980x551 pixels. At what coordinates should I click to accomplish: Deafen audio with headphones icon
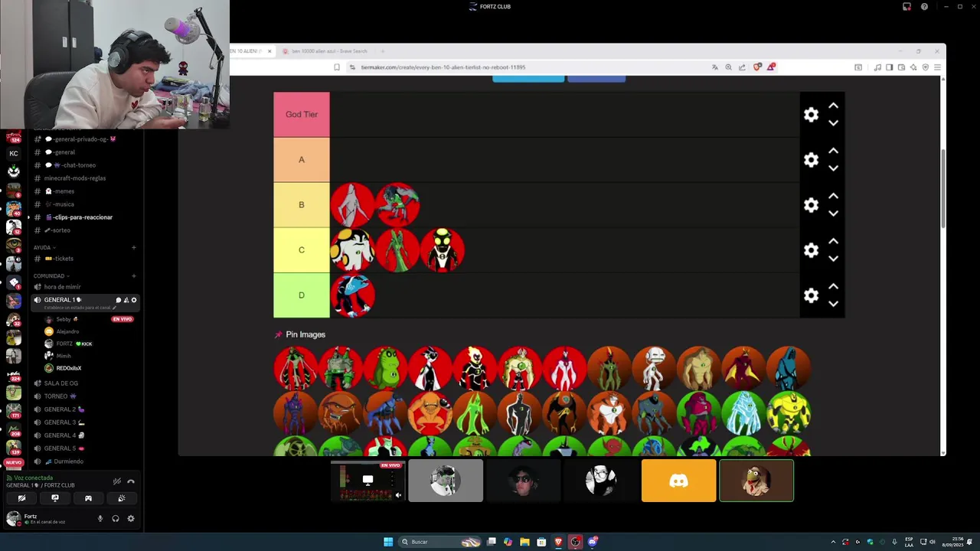pos(116,519)
